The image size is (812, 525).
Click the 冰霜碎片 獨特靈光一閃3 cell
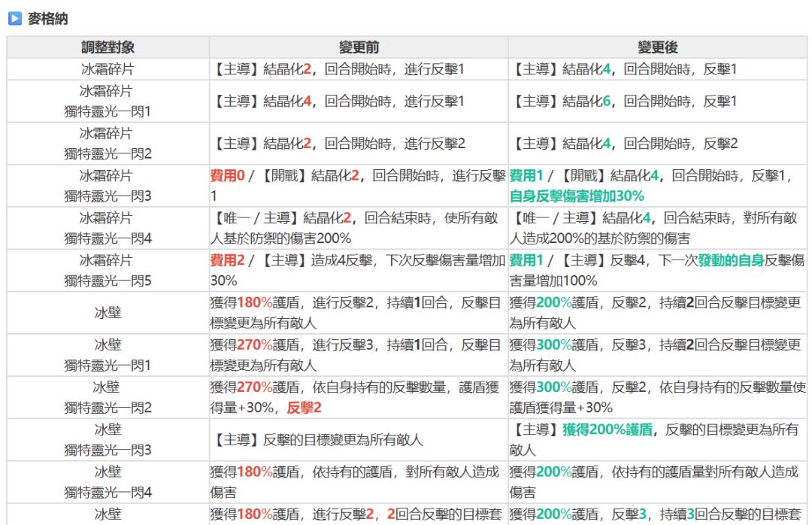tap(108, 186)
